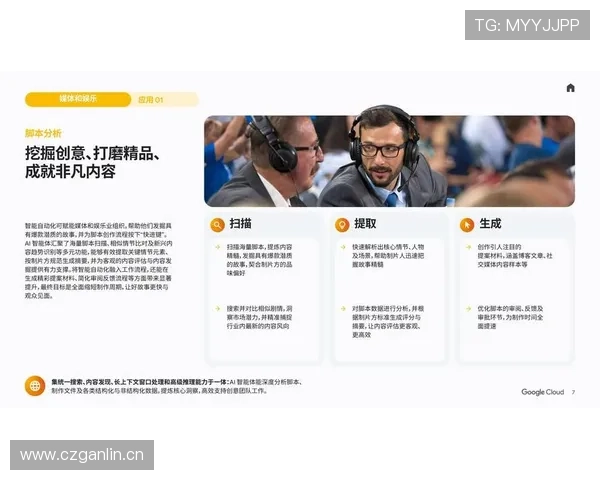Click the bullet text starting 快速解析出核心情节
Image resolution: width=600 pixels, height=480 pixels.
(388, 256)
